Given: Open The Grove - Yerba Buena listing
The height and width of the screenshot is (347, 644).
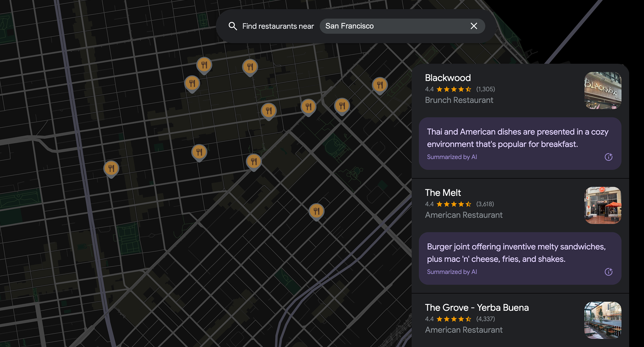Looking at the screenshot, I should pos(477,308).
